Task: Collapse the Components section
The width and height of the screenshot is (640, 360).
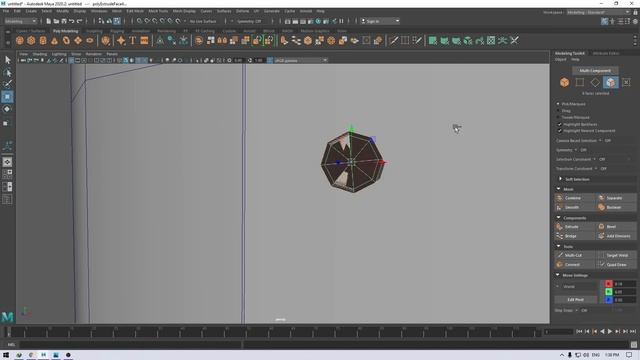Action: coord(558,218)
